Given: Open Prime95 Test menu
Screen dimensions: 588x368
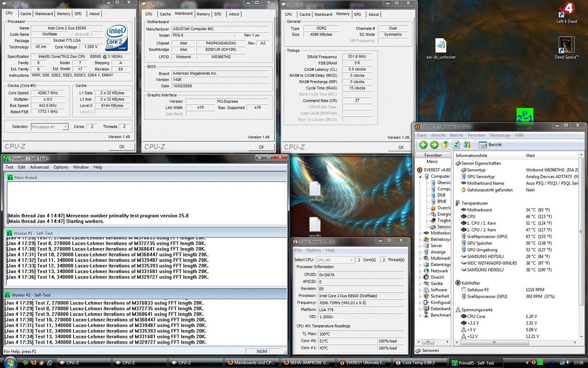Looking at the screenshot, I should pyautogui.click(x=10, y=167).
